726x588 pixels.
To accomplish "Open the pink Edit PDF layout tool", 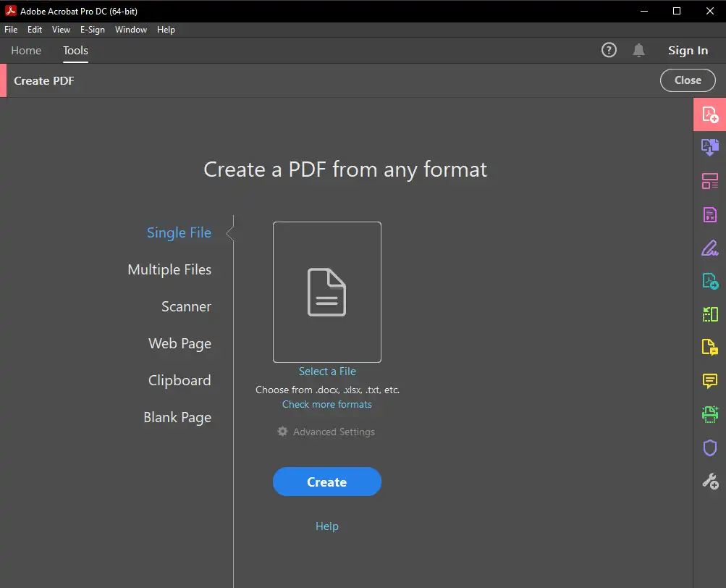I will (x=710, y=181).
